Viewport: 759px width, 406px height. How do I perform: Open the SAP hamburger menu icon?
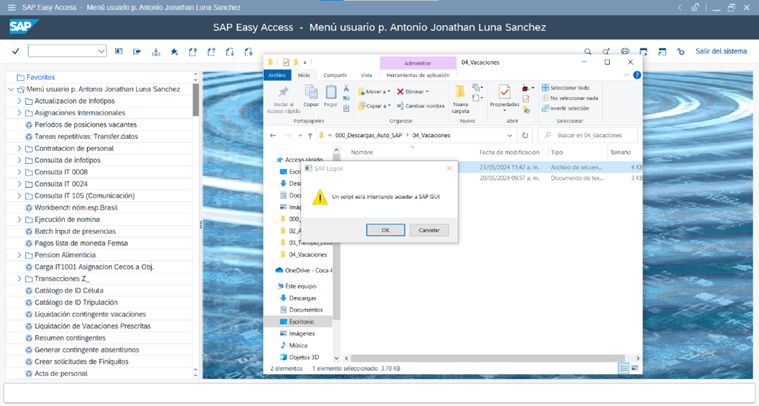11,7
